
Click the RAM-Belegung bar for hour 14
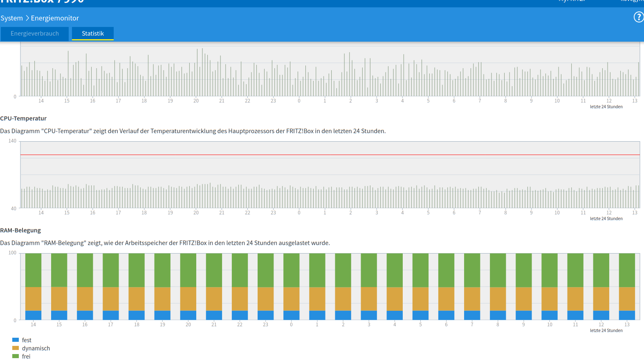coord(33,287)
